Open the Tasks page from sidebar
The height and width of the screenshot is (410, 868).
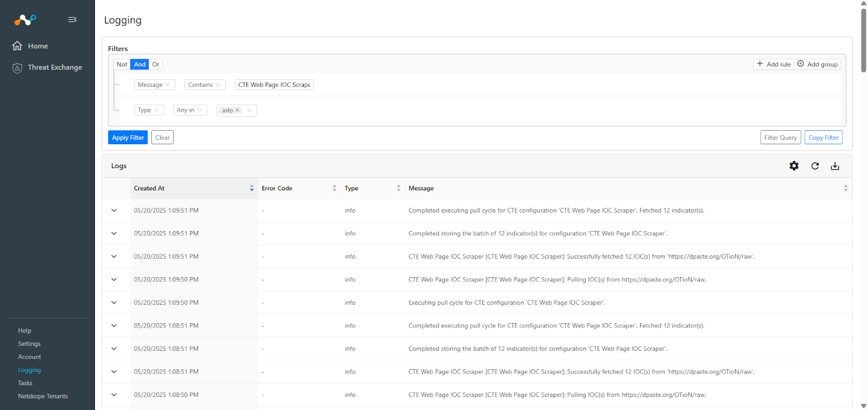click(x=25, y=383)
